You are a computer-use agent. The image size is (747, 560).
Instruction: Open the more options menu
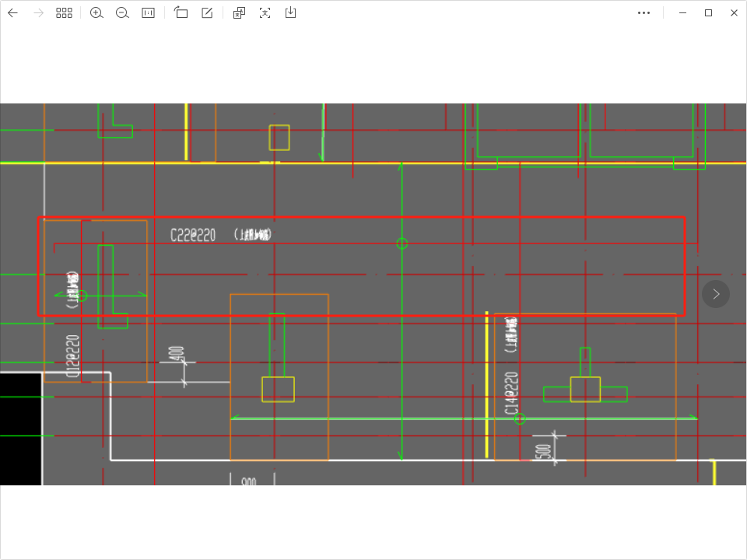[x=644, y=13]
